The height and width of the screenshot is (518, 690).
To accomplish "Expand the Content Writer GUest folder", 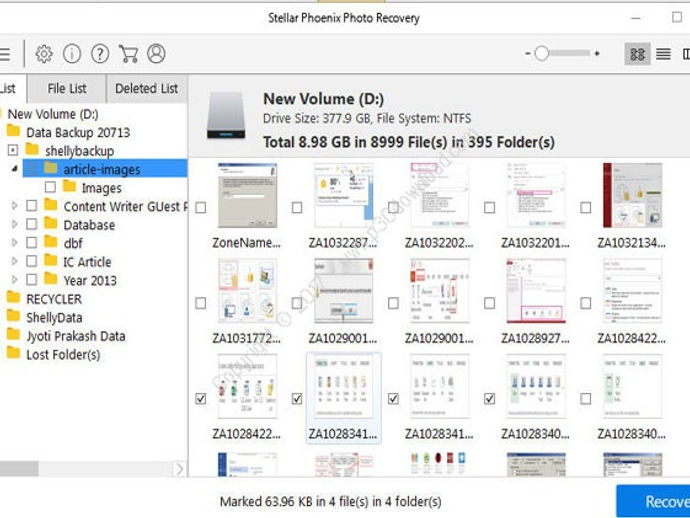I will (x=15, y=206).
